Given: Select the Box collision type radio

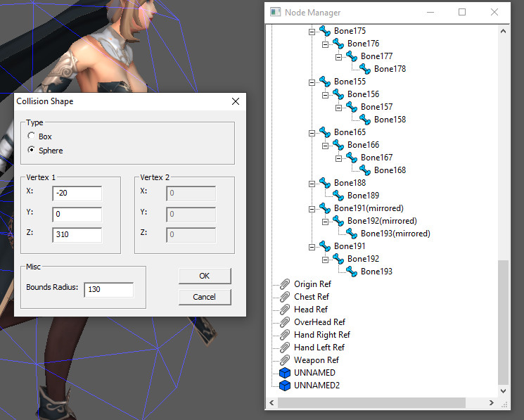Looking at the screenshot, I should pyautogui.click(x=31, y=136).
